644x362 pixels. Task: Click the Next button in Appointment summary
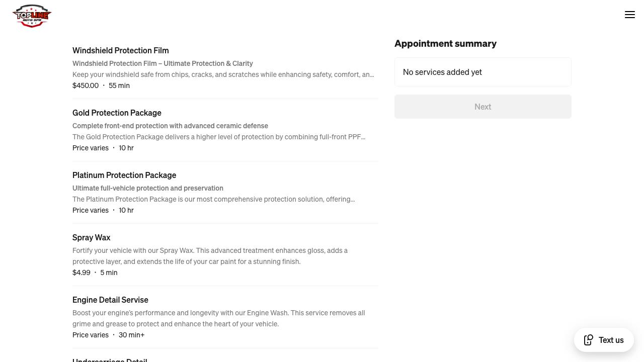point(482,107)
